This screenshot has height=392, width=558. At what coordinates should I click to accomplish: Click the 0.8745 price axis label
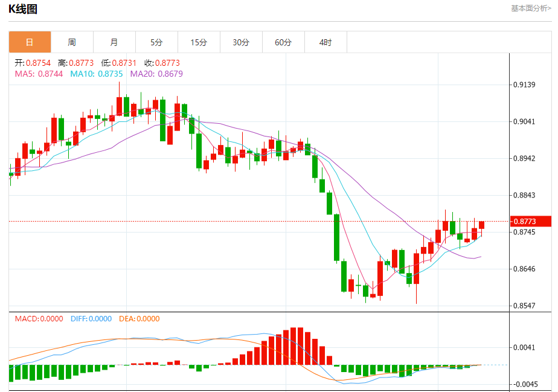click(x=524, y=232)
